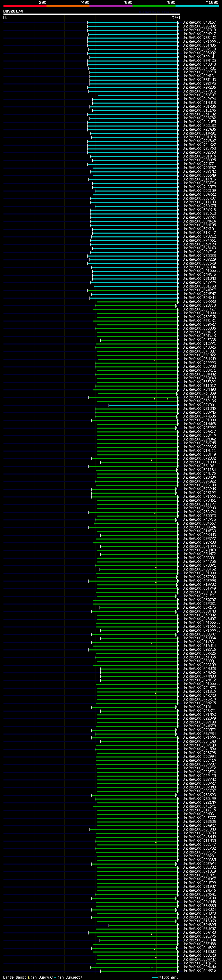
Task: Click the cyan ~100% identity legend segment
Action: (197, 6)
